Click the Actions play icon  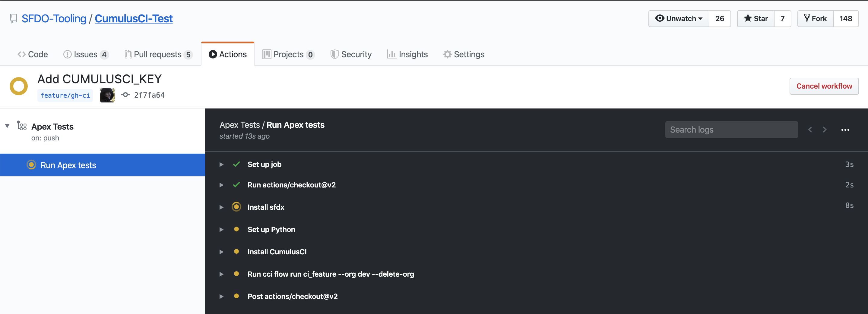213,54
